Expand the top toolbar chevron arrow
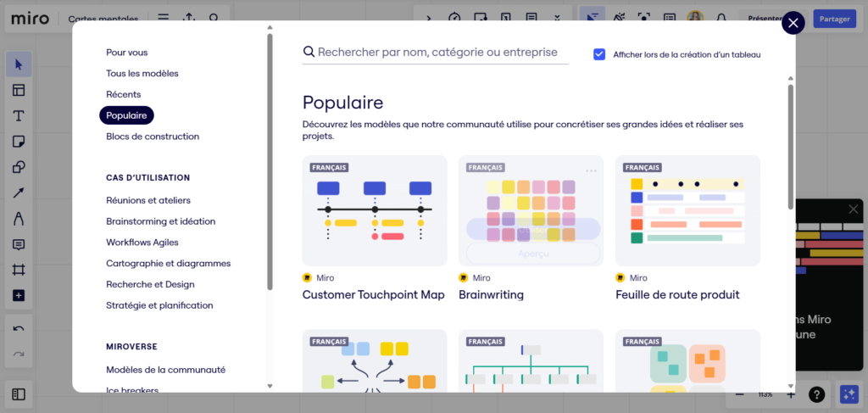Image resolution: width=868 pixels, height=413 pixels. tap(429, 18)
